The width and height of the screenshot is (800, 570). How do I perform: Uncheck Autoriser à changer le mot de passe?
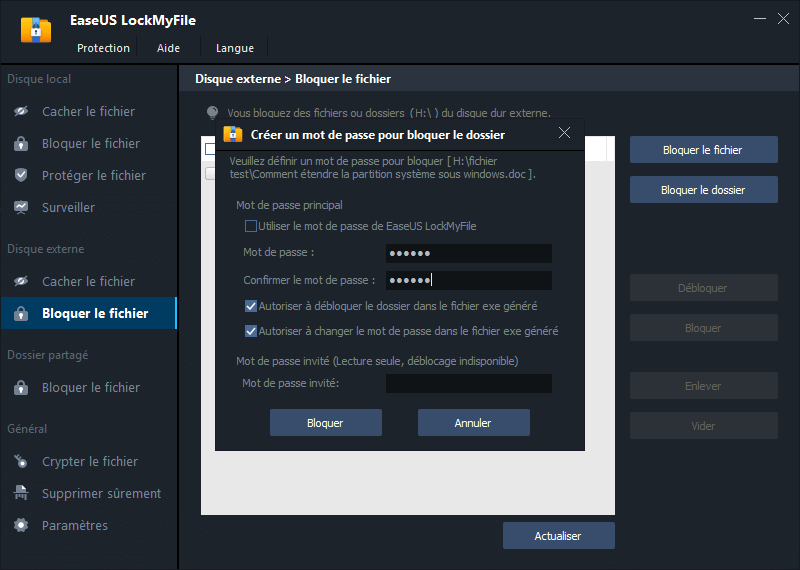251,331
